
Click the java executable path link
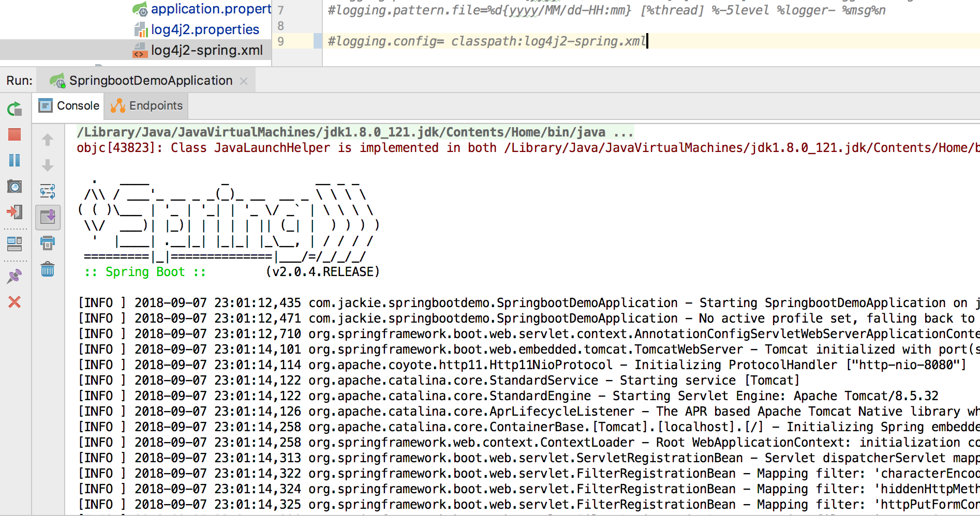355,132
